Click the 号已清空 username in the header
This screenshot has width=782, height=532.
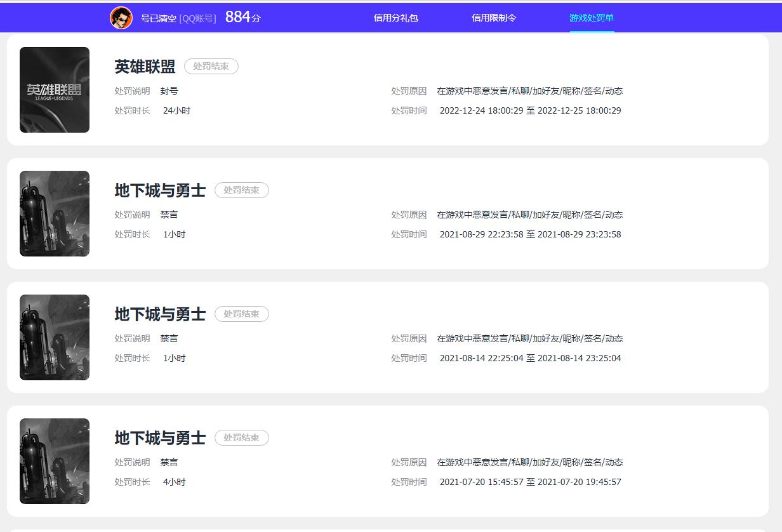(158, 19)
